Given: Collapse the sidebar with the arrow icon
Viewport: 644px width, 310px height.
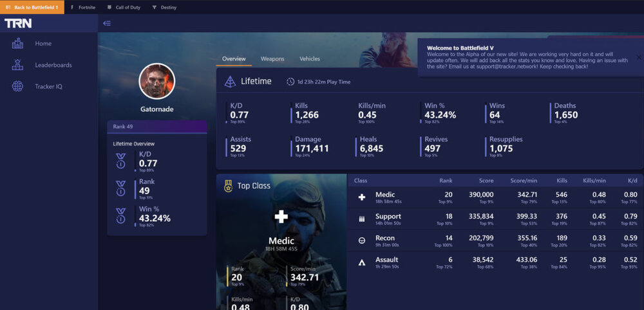Looking at the screenshot, I should (x=107, y=23).
